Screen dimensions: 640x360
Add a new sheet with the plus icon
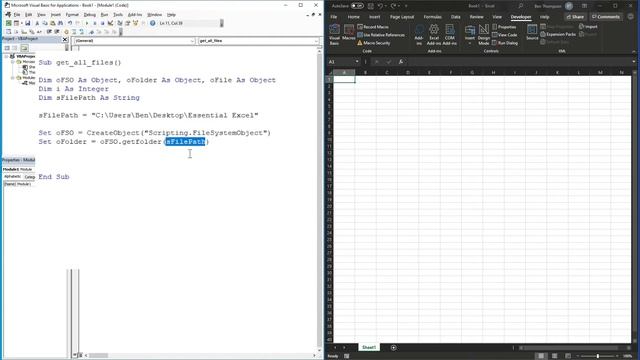point(393,348)
